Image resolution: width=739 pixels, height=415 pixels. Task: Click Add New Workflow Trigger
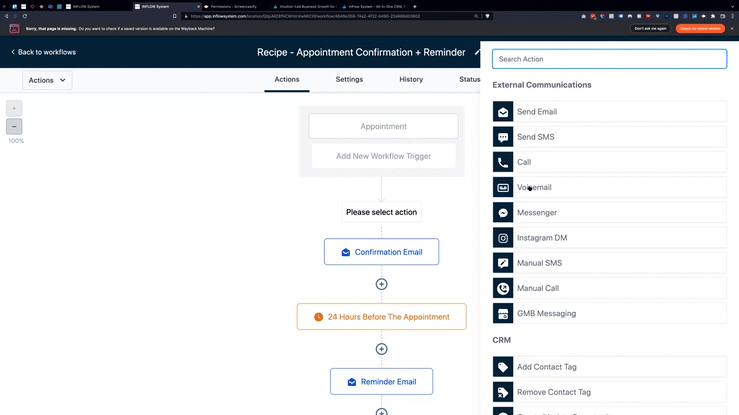click(x=383, y=156)
